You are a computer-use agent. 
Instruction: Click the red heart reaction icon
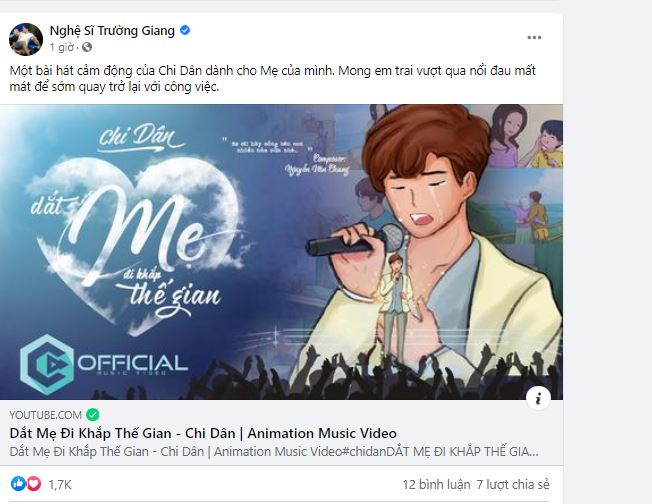33,484
